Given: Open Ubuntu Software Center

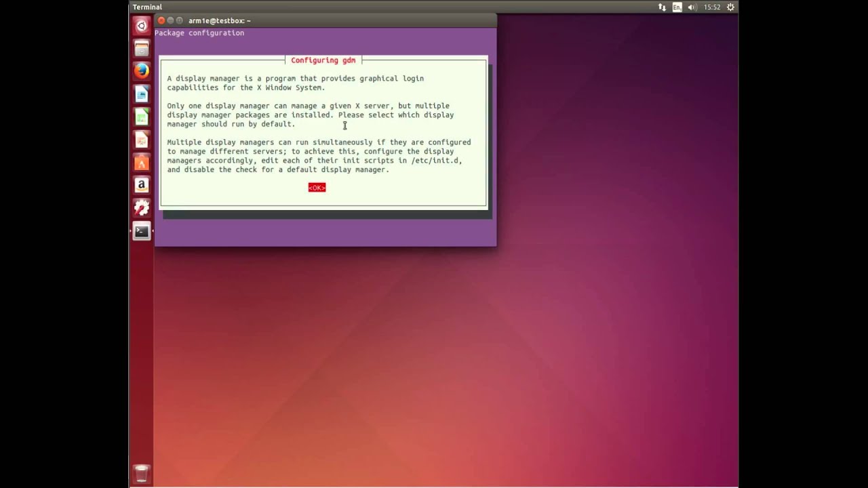Looking at the screenshot, I should 141,163.
